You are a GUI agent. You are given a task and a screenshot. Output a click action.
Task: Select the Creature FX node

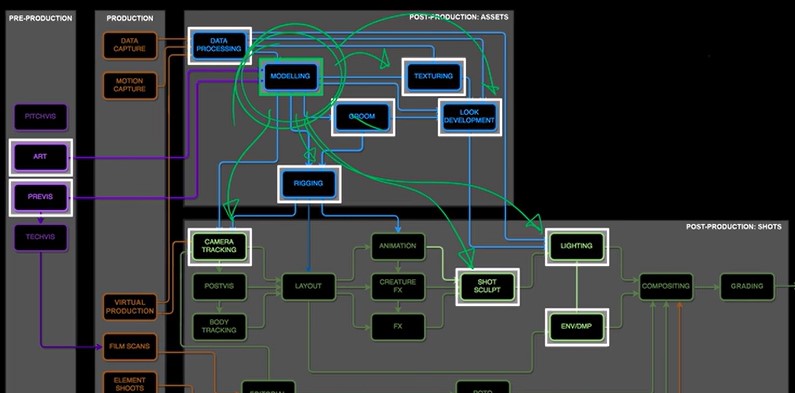coord(398,287)
